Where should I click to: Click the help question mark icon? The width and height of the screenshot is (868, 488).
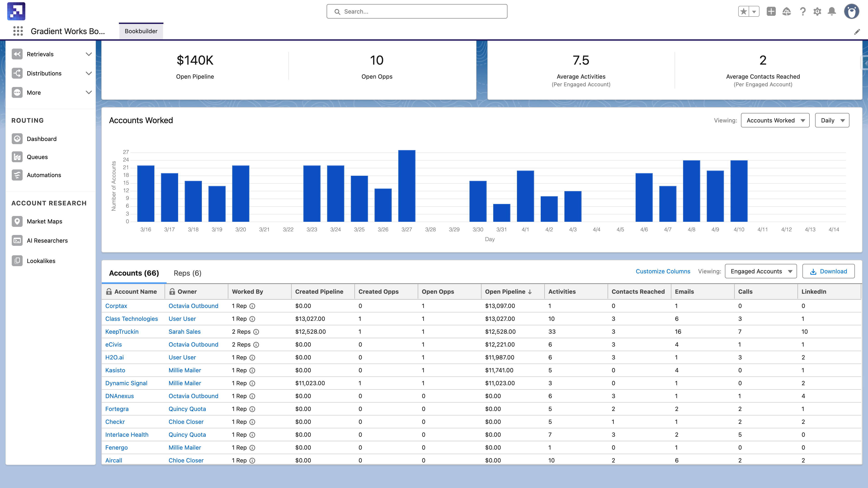[803, 11]
